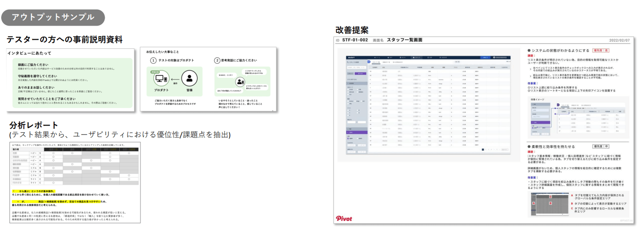644x241 pixels.
Task: Click the circled number 1 icon
Action: point(153,60)
